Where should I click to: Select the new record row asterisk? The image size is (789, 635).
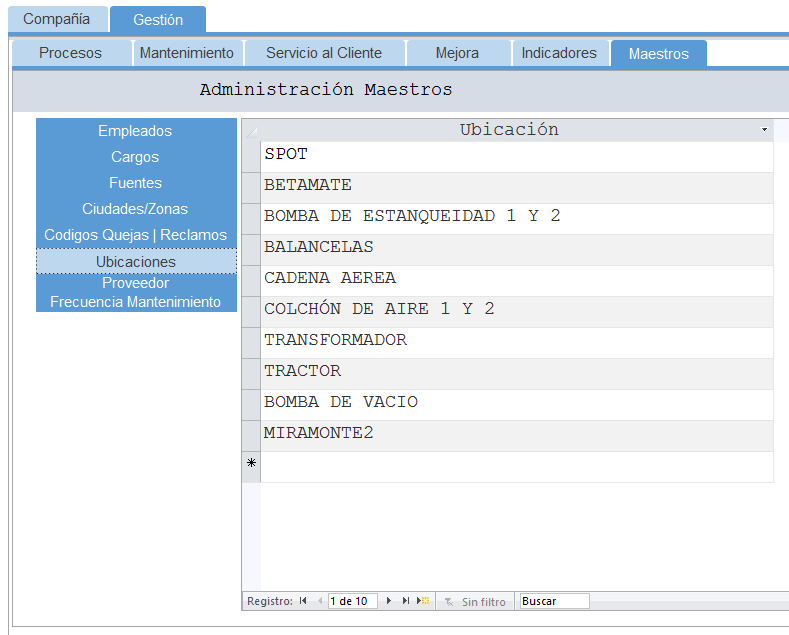(251, 464)
